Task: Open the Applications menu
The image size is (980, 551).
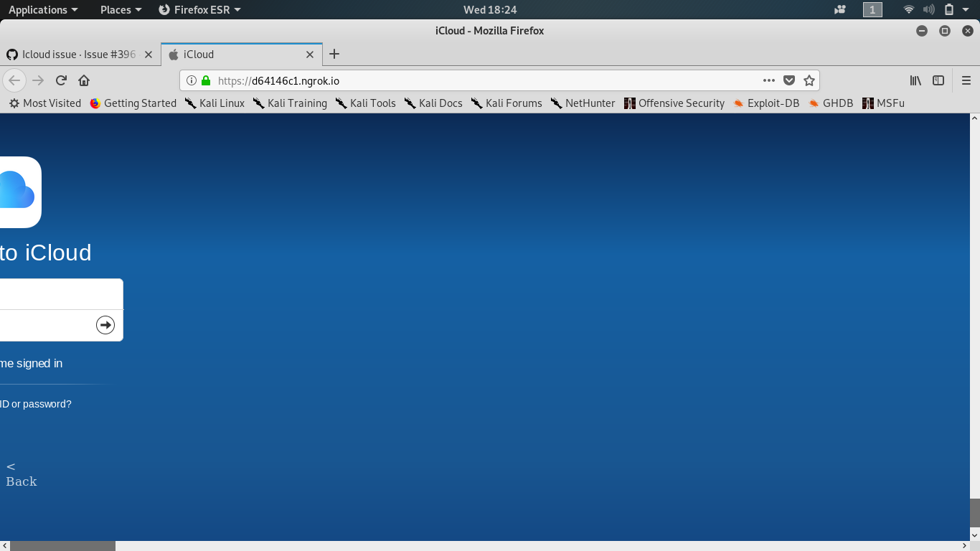Action: pos(43,9)
